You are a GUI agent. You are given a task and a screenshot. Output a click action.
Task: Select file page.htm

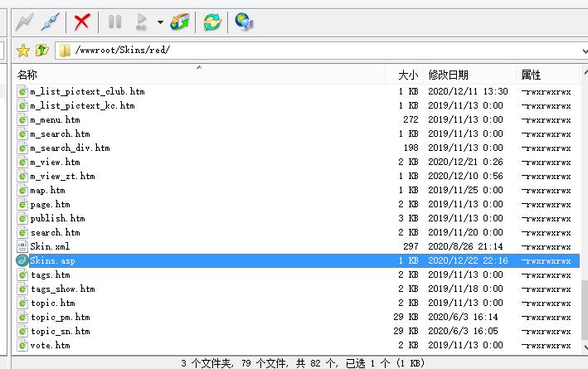51,204
